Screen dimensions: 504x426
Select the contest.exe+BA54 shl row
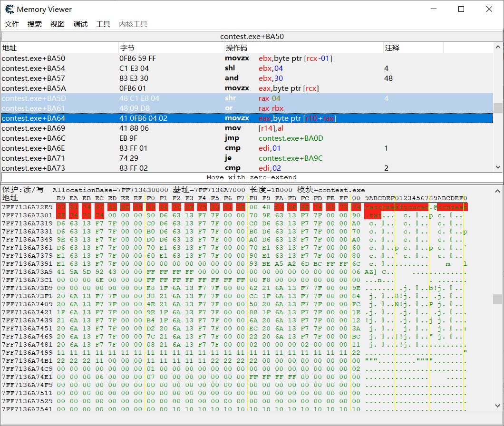coord(247,68)
